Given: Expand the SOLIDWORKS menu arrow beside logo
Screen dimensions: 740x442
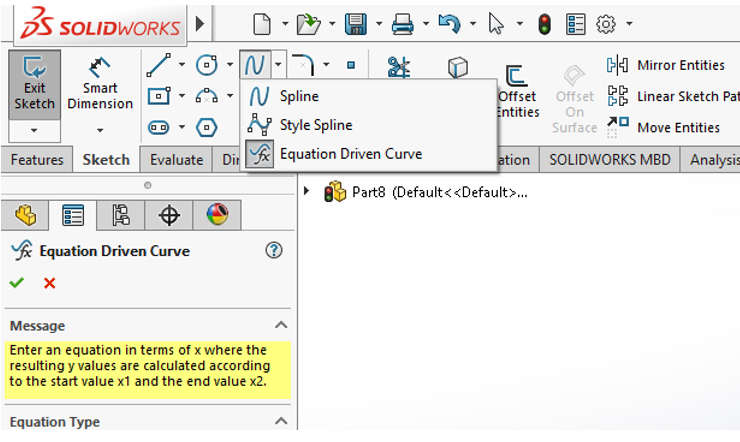Looking at the screenshot, I should (x=200, y=24).
